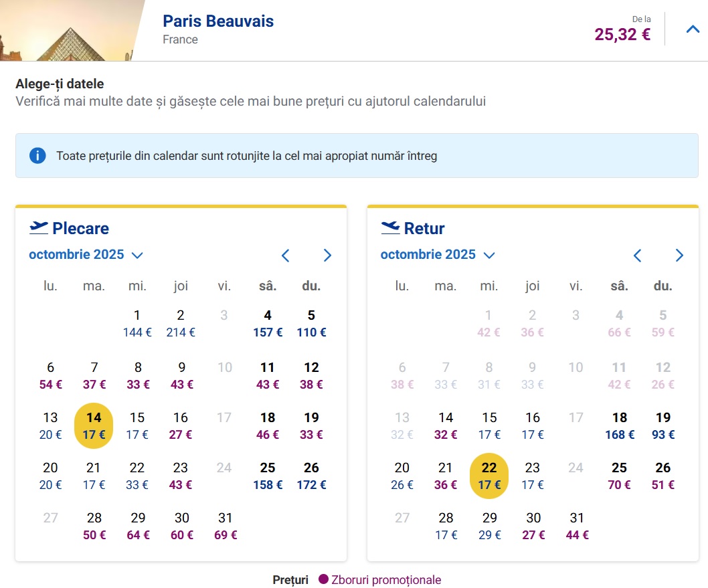Viewport: 708px width, 588px height.
Task: Pick departure date 8 priced 33 €
Action: (137, 375)
